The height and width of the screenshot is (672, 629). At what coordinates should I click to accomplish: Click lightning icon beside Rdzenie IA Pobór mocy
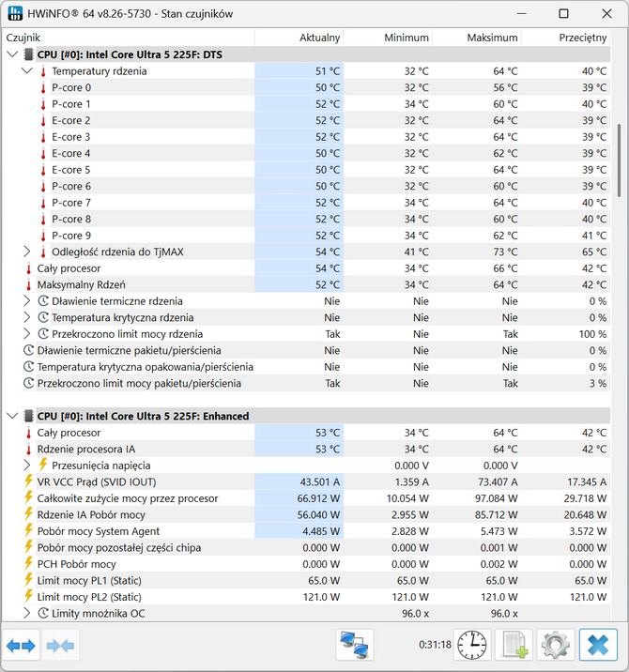tap(28, 514)
